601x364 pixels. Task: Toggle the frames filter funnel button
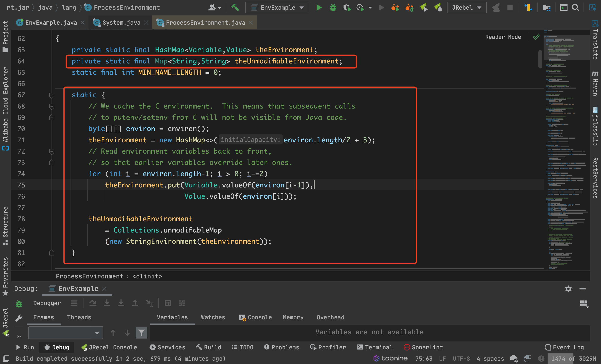click(x=141, y=332)
